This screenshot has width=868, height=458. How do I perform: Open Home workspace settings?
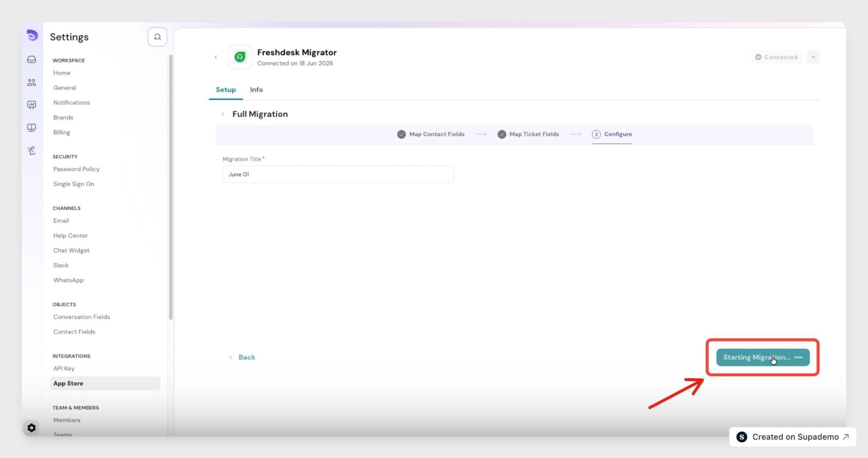(x=62, y=73)
